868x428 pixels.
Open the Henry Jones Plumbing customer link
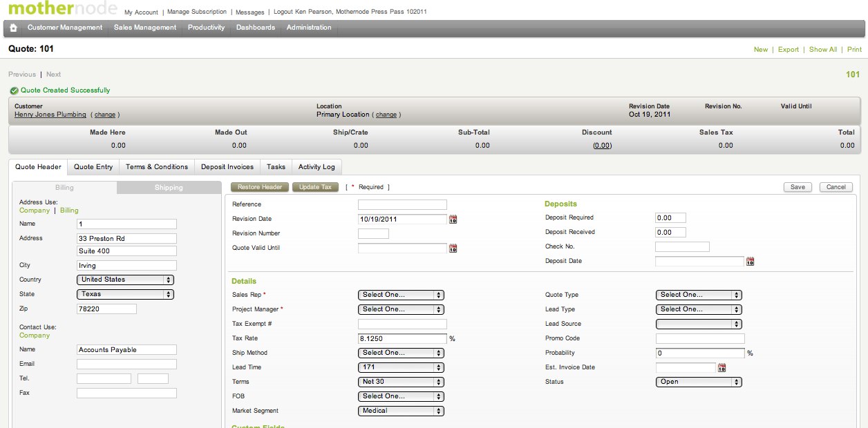point(50,115)
